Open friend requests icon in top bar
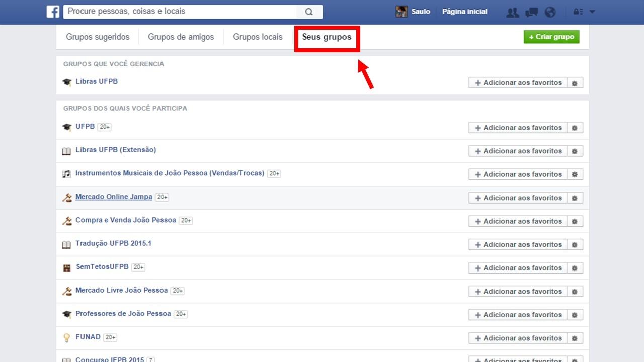Viewport: 644px width, 362px height. click(512, 12)
